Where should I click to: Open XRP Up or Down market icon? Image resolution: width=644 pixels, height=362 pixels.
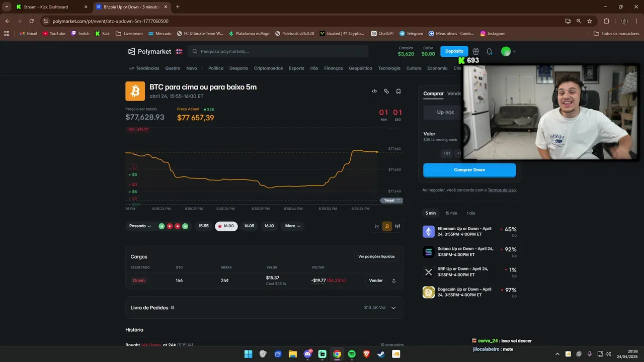tap(429, 272)
